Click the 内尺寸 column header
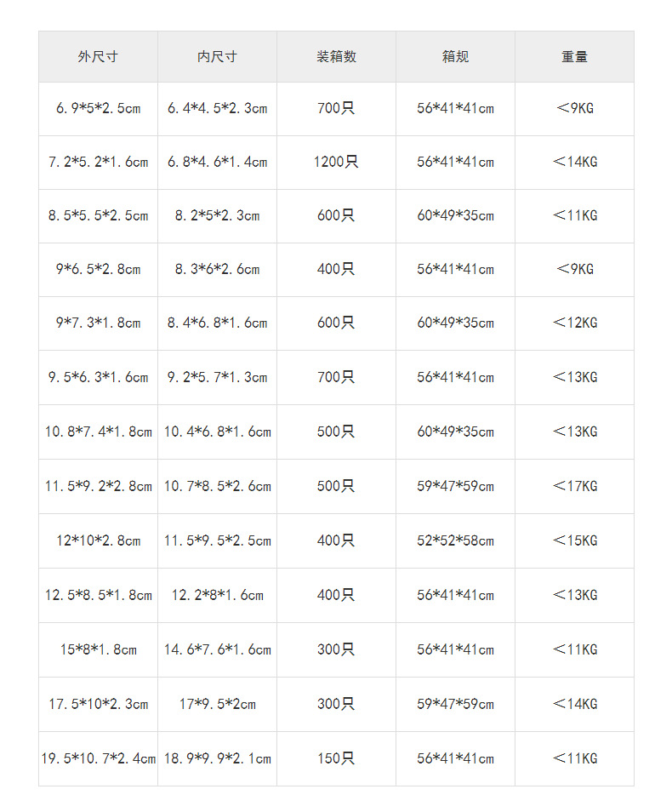 pyautogui.click(x=217, y=57)
